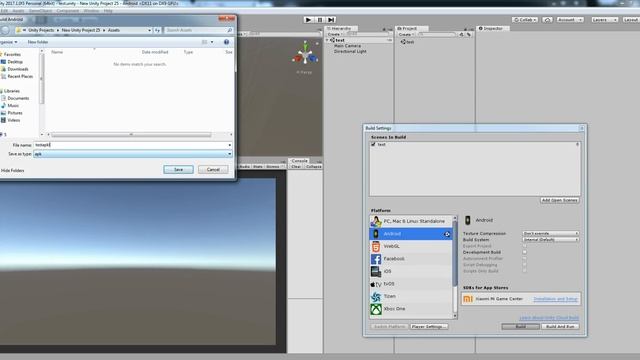Open the Texture Compression dropdown
This screenshot has width=640, height=360.
[x=551, y=233]
